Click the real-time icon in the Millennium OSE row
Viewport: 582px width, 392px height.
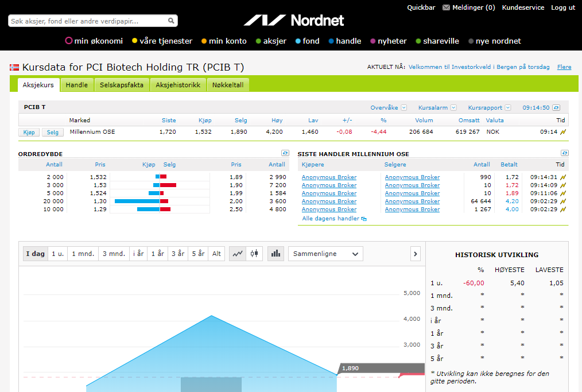563,132
